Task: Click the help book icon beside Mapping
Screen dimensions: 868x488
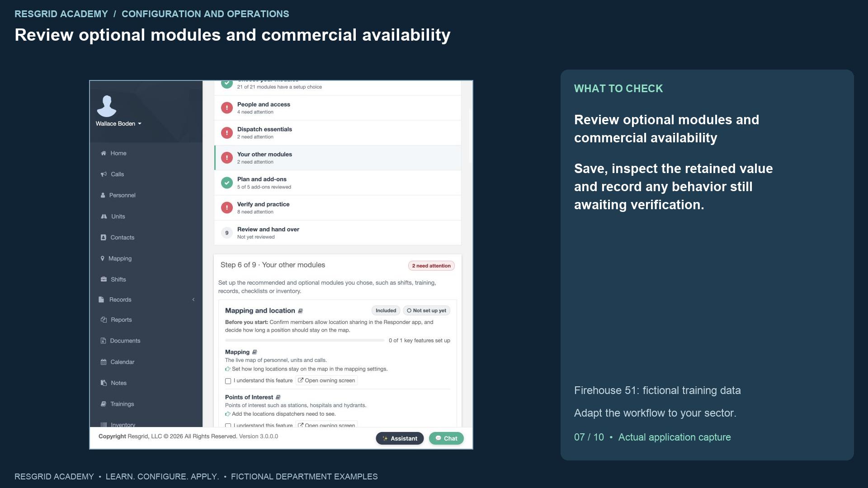Action: click(x=255, y=352)
